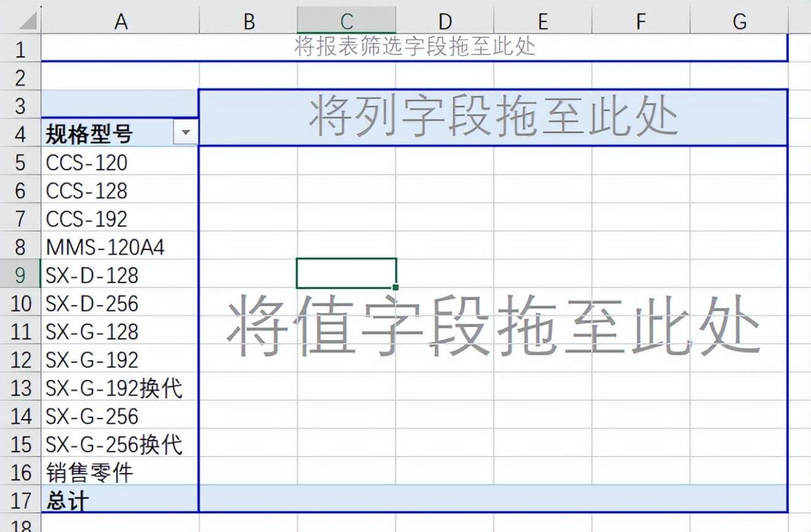Select column B header
Screen dimensions: 811x532
click(x=248, y=21)
